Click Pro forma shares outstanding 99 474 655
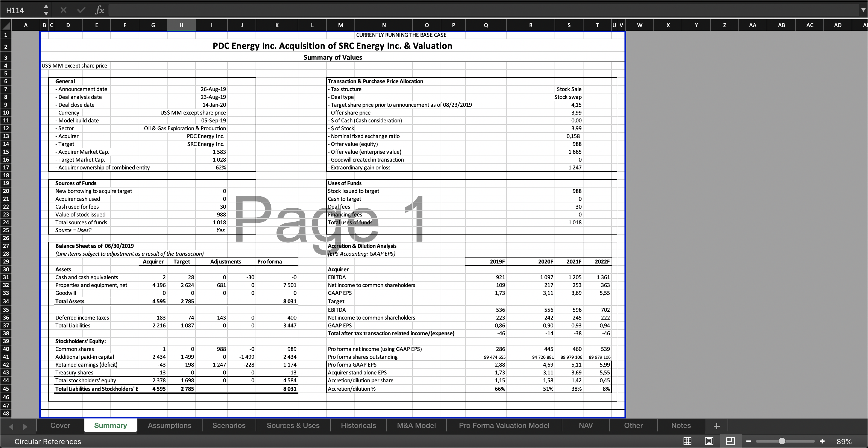The image size is (868, 448). (494, 357)
